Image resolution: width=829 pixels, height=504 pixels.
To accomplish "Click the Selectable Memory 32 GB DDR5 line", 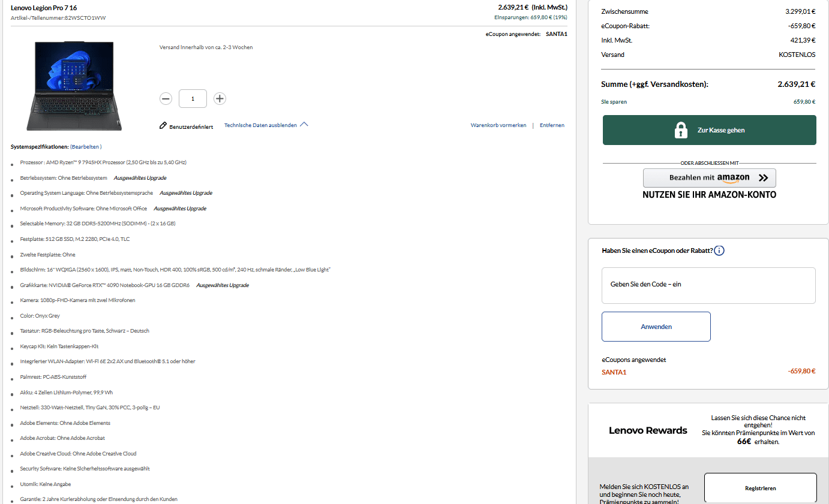I will pyautogui.click(x=98, y=224).
